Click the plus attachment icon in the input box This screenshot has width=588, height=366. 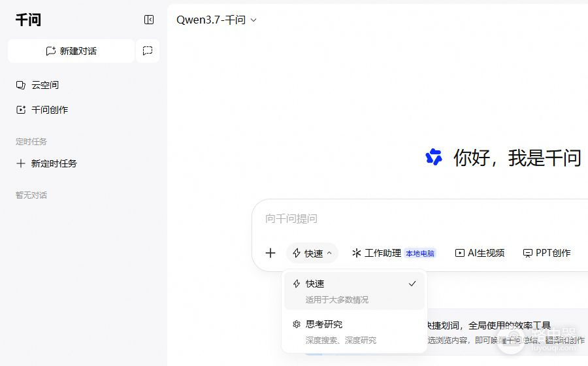click(x=270, y=253)
